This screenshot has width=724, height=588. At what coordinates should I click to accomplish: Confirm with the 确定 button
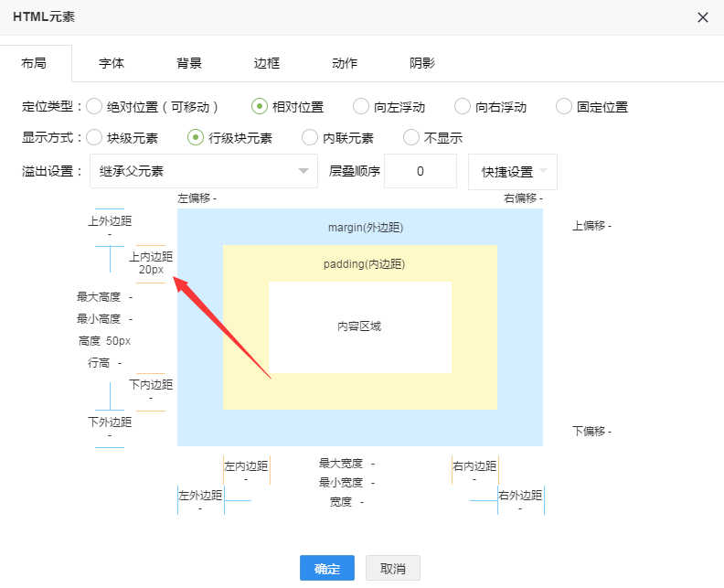pos(327,568)
